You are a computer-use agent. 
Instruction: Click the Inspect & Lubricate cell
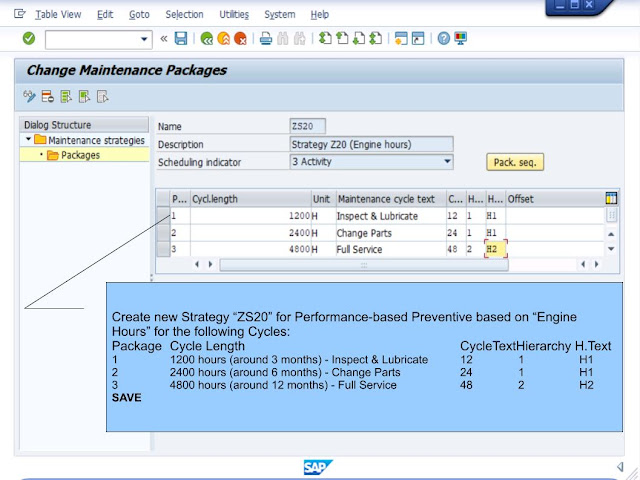[391, 216]
